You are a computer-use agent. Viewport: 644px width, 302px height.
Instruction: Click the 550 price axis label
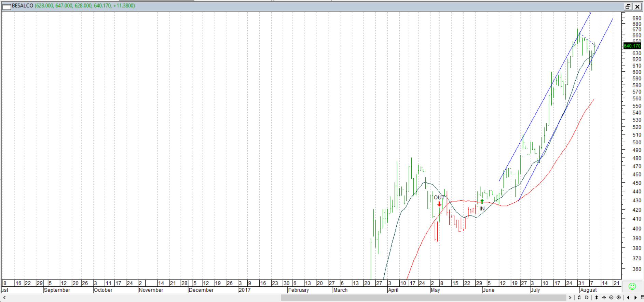636,106
